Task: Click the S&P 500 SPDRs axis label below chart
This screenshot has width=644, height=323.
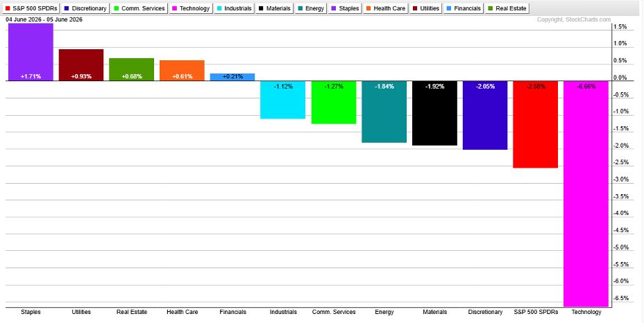Action: (x=536, y=312)
